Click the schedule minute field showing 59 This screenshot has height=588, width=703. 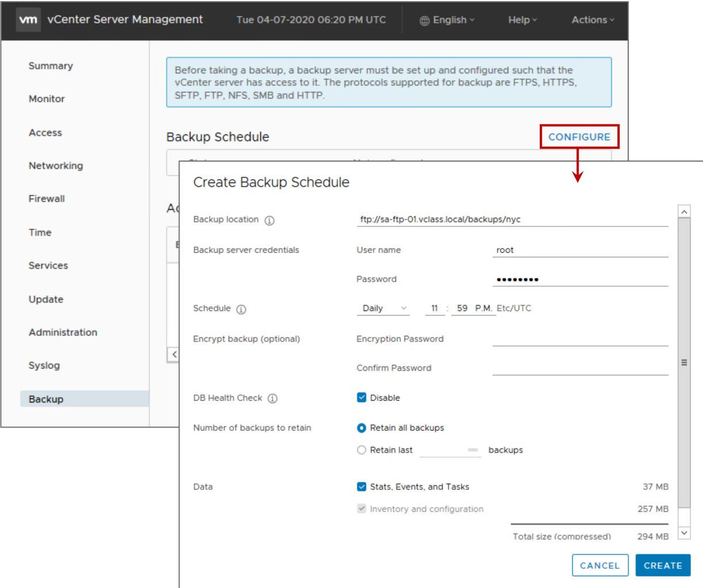click(462, 308)
